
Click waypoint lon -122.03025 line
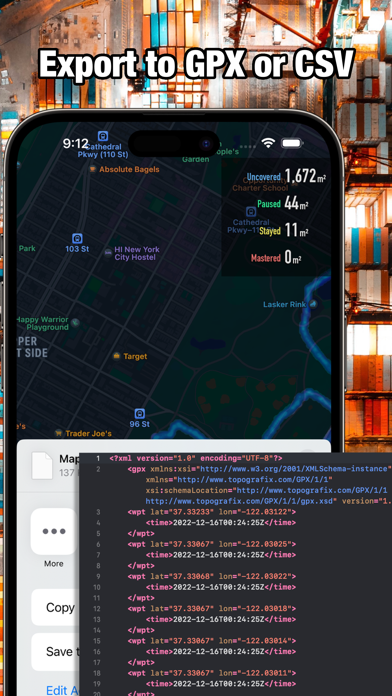coord(212,544)
